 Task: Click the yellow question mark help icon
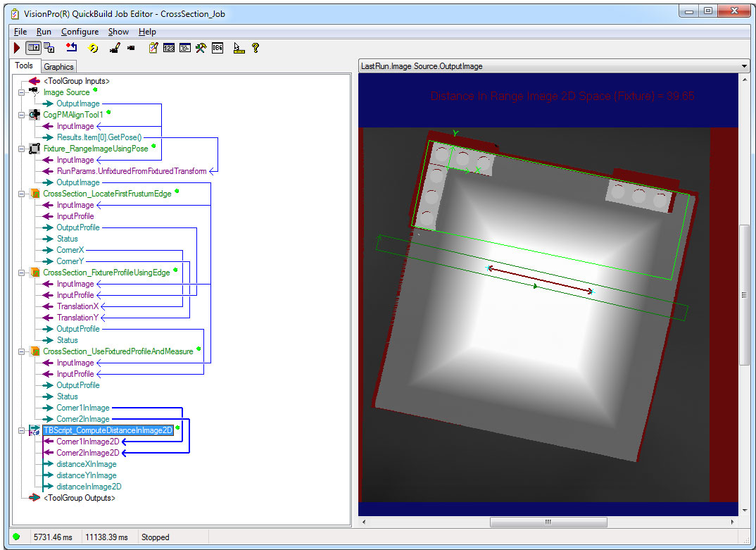pyautogui.click(x=256, y=48)
